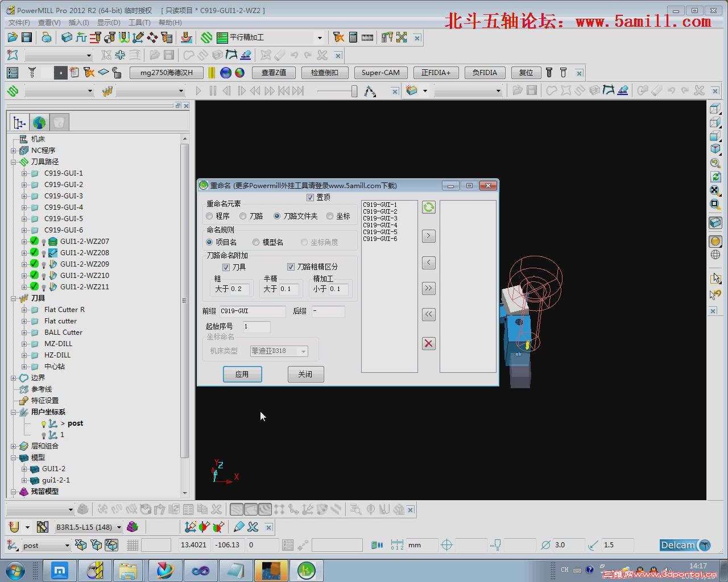This screenshot has width=728, height=582.
Task: Expand the 边界 tree node
Action: coord(13,378)
